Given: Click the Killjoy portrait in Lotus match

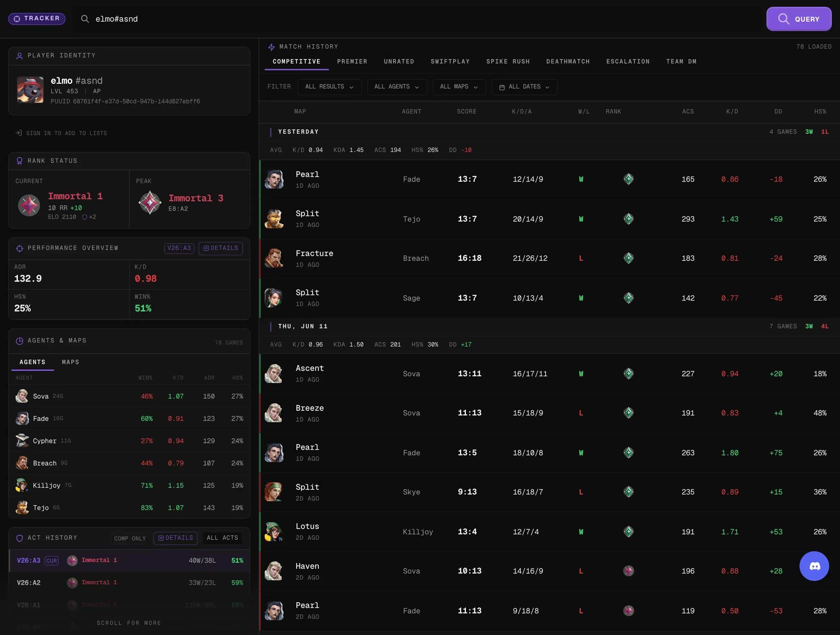Looking at the screenshot, I should pos(274,532).
